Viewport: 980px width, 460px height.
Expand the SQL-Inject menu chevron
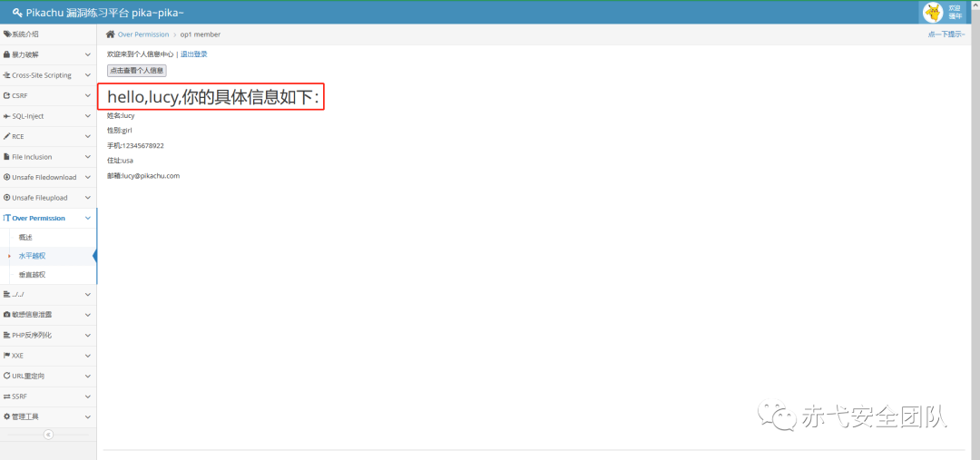pos(87,116)
